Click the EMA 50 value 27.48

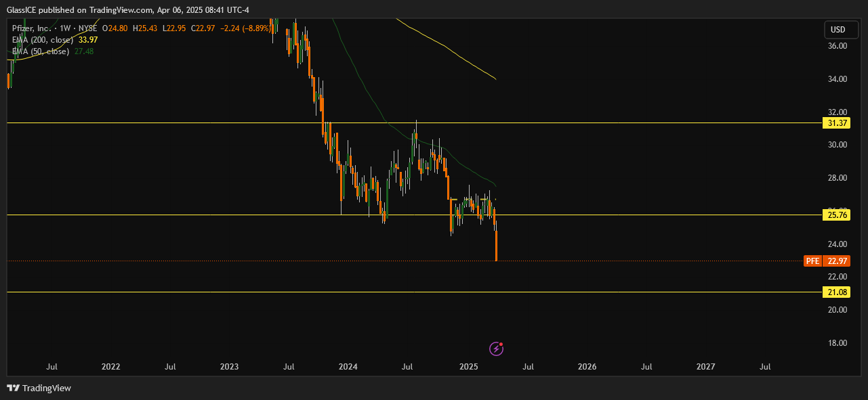click(x=84, y=51)
